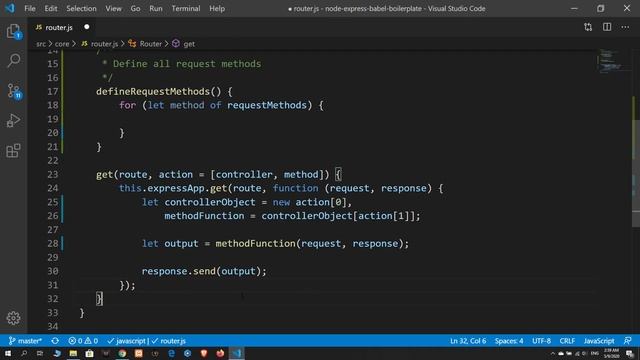This screenshot has width=640, height=360.
Task: Change line endings via CRLF
Action: pyautogui.click(x=567, y=341)
